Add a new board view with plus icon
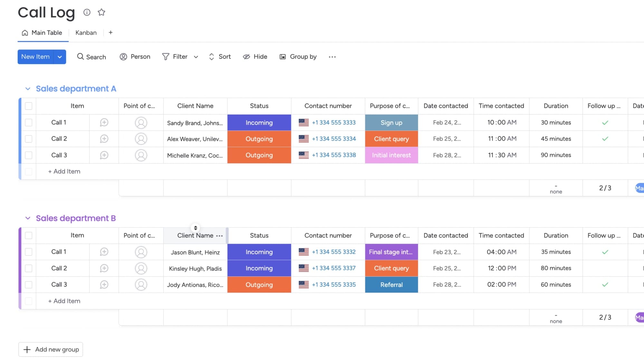The width and height of the screenshot is (644, 362). (110, 32)
